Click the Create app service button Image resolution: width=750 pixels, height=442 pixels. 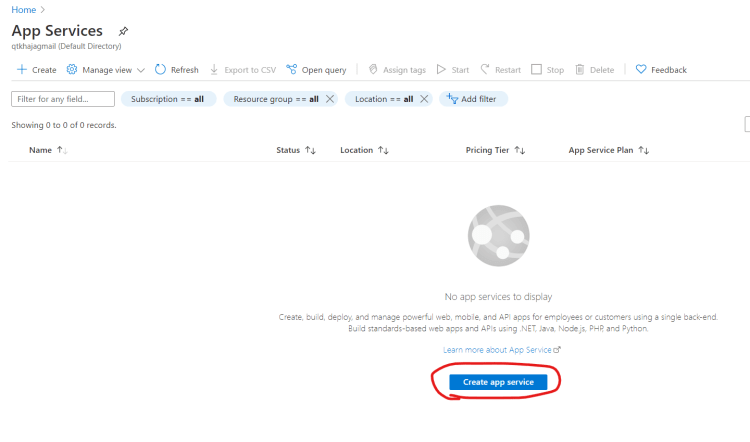coord(498,382)
